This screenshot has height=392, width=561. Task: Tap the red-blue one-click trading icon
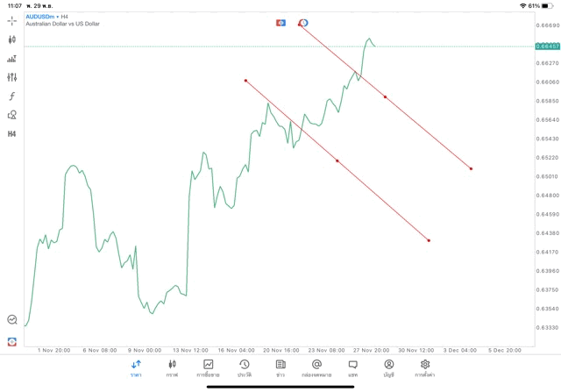coord(280,23)
